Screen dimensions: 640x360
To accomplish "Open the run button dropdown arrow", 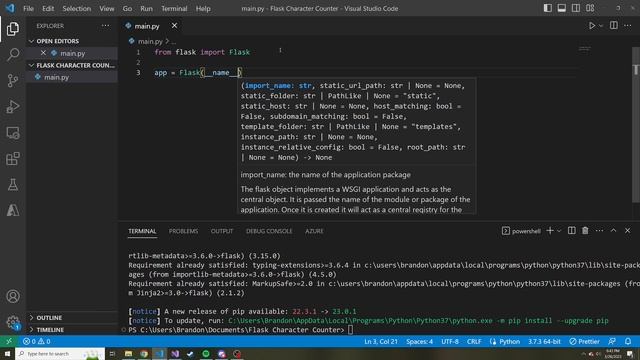I will [x=601, y=26].
